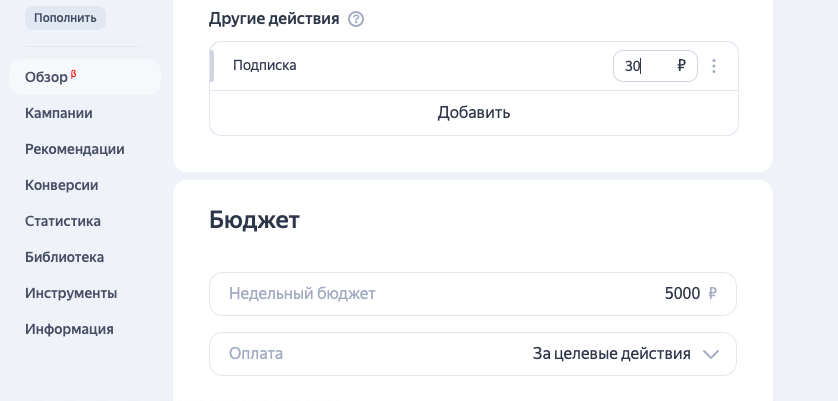Go to Кампании section

(x=59, y=113)
